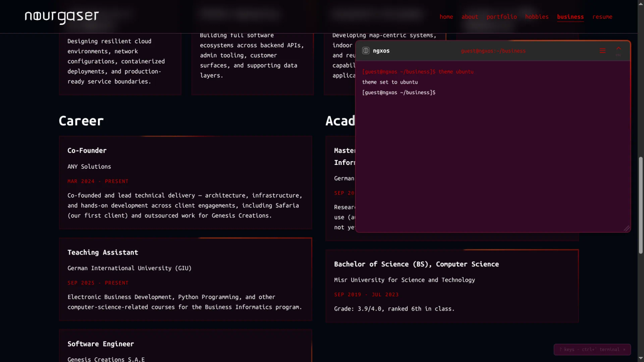Open the hobbies nav link
644x362 pixels.
point(537,17)
